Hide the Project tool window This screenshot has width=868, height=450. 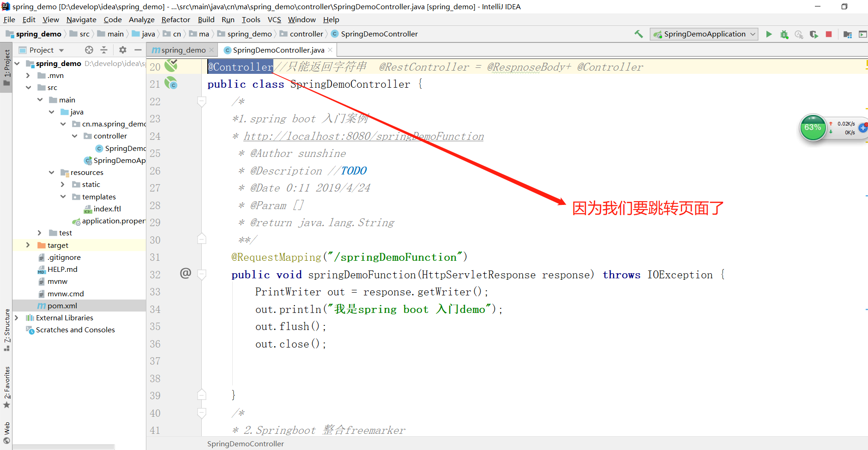click(x=138, y=50)
